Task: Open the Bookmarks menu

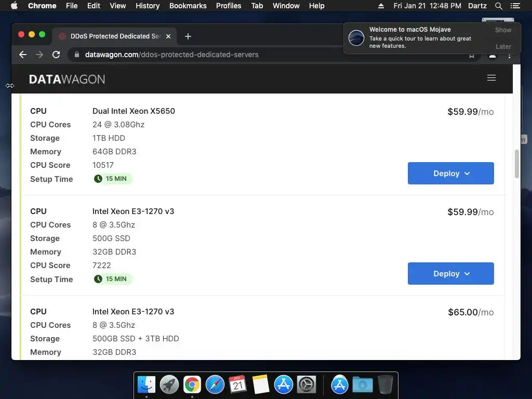Action: click(188, 6)
